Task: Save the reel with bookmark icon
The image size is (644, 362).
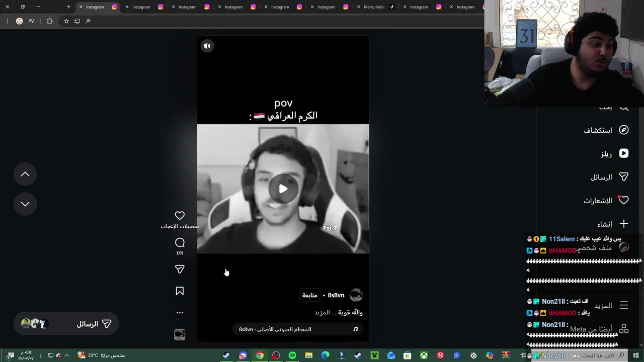Action: click(180, 291)
